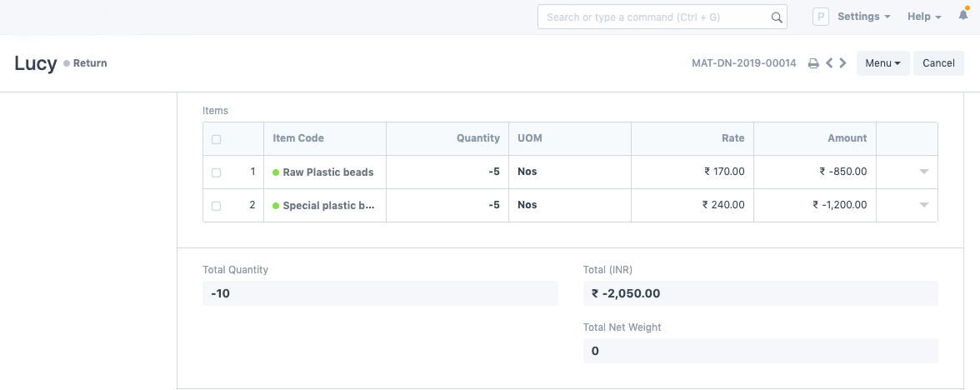Check the row 2 item checkbox
The image size is (980, 390).
click(217, 206)
